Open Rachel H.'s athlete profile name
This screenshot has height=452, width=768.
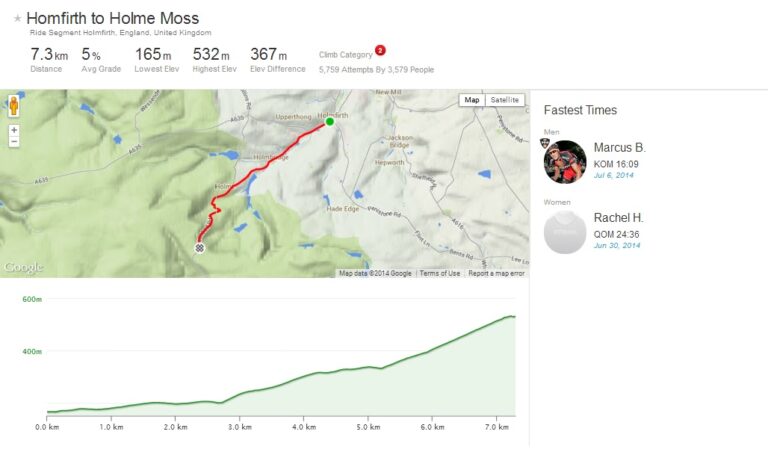coord(618,218)
